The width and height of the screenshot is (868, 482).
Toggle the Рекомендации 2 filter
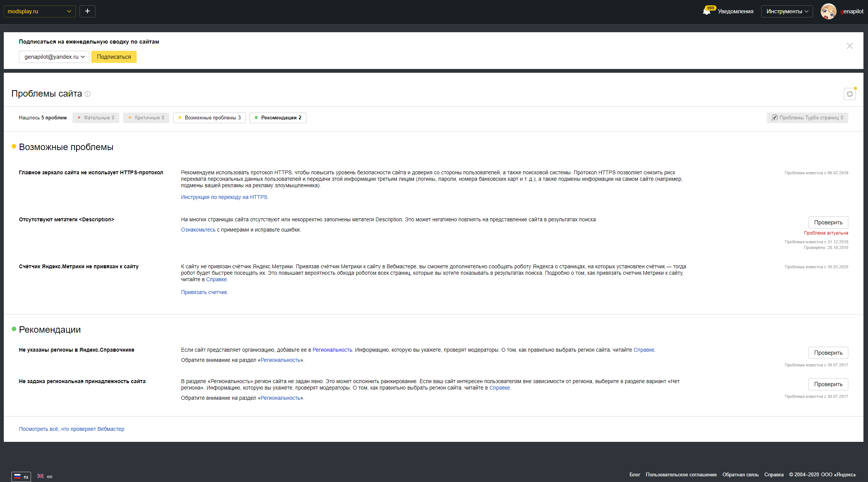coord(278,118)
